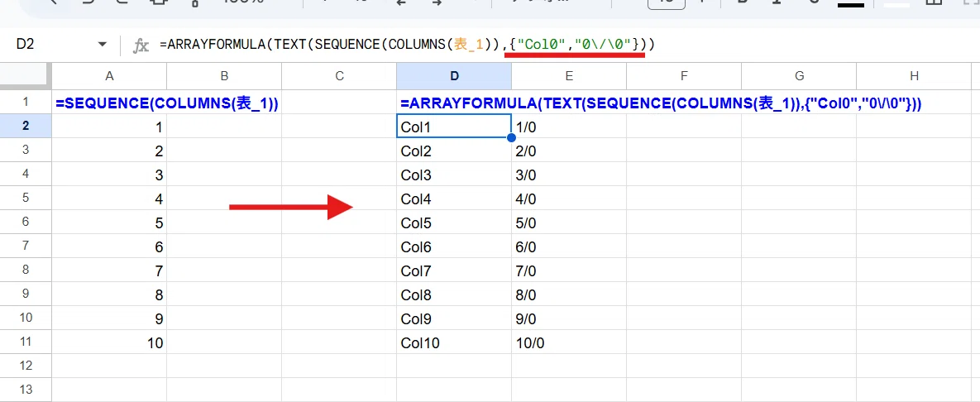980x402 pixels.
Task: Click the cell showing Col1
Action: [x=454, y=127]
